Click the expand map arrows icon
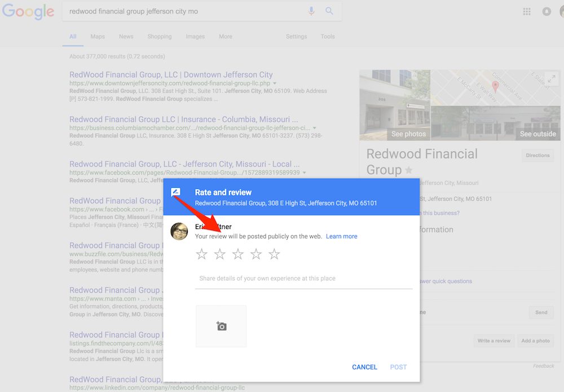The height and width of the screenshot is (392, 564). coord(552,78)
